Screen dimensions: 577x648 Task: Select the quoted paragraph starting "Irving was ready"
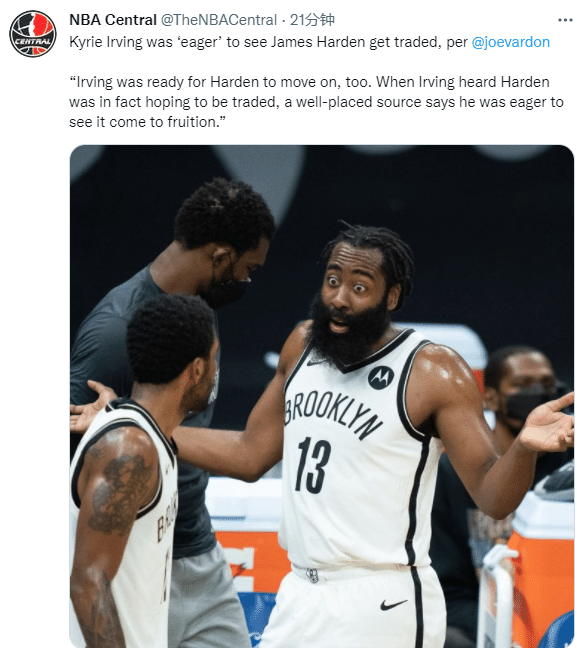pos(316,102)
